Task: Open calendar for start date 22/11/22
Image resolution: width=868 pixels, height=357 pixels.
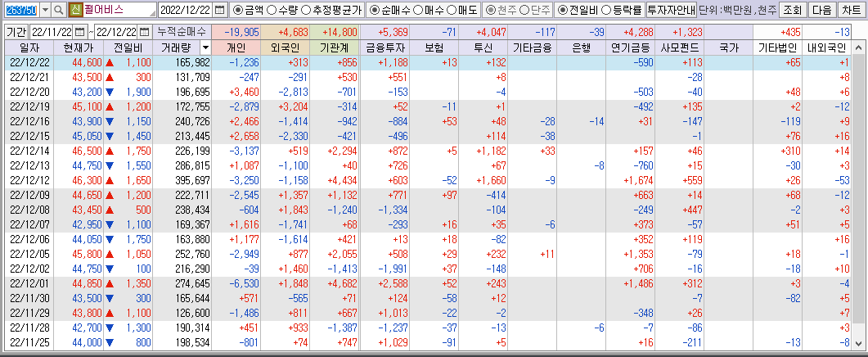Action: 79,32
